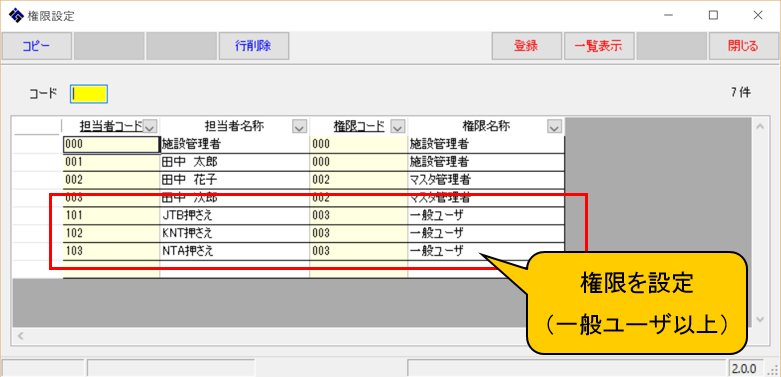
Task: Select 担当者コード cell 102
Action: (111, 233)
